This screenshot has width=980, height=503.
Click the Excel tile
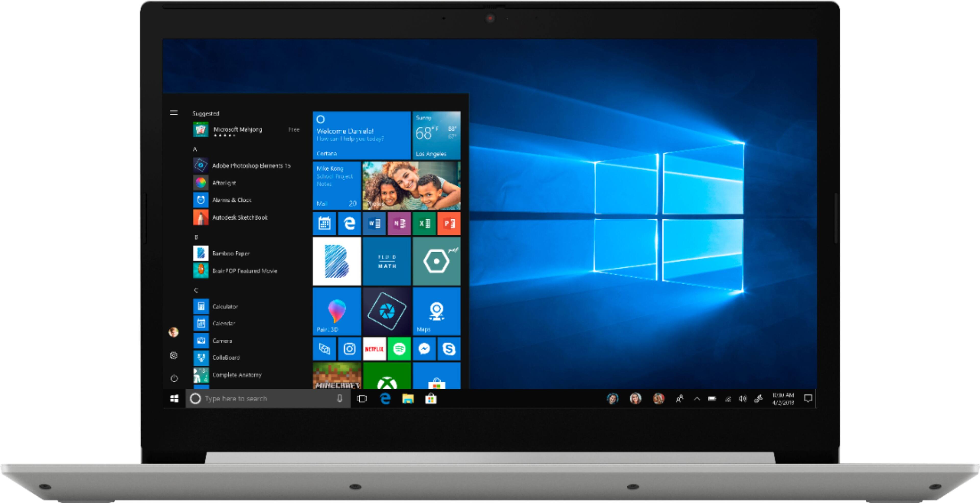pos(424,223)
